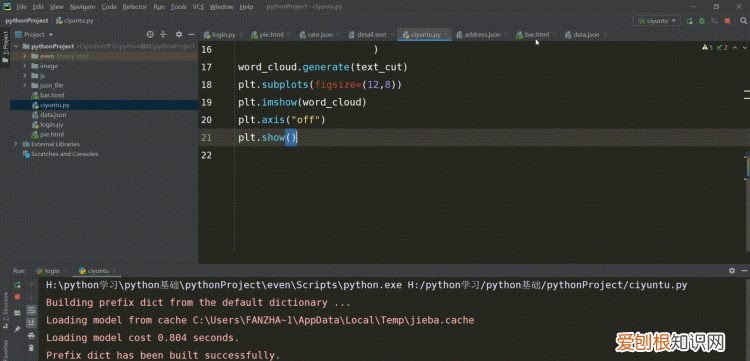Select Scratches and Consoles node
Screen dimensions: 750x361
[x=64, y=154]
